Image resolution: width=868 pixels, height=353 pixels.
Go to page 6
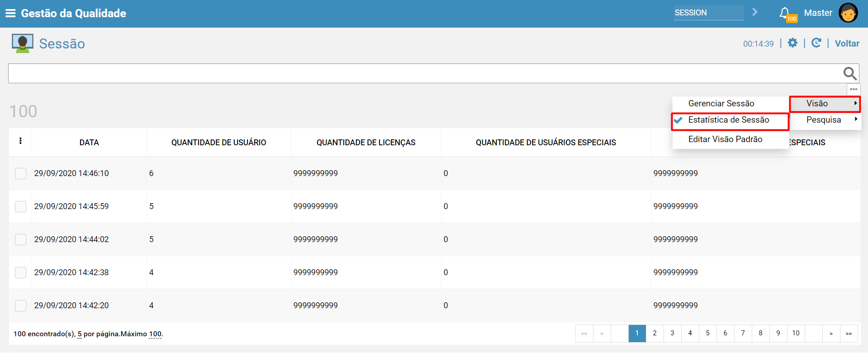725,333
